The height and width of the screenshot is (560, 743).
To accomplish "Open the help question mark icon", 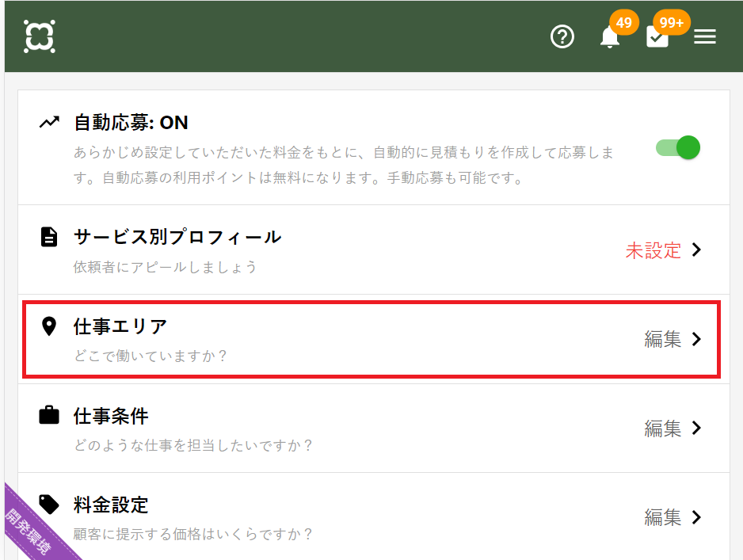I will (562, 36).
